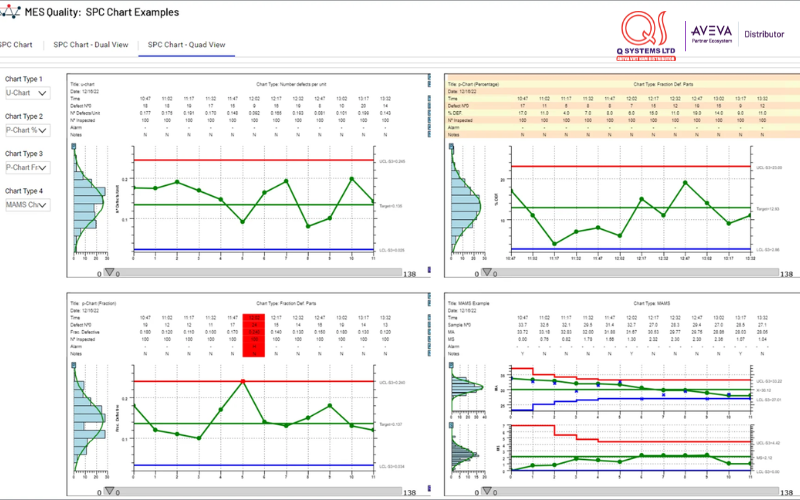Click the 'Title: u-chart' label
Viewport: 800px width, 500px height.
point(82,84)
